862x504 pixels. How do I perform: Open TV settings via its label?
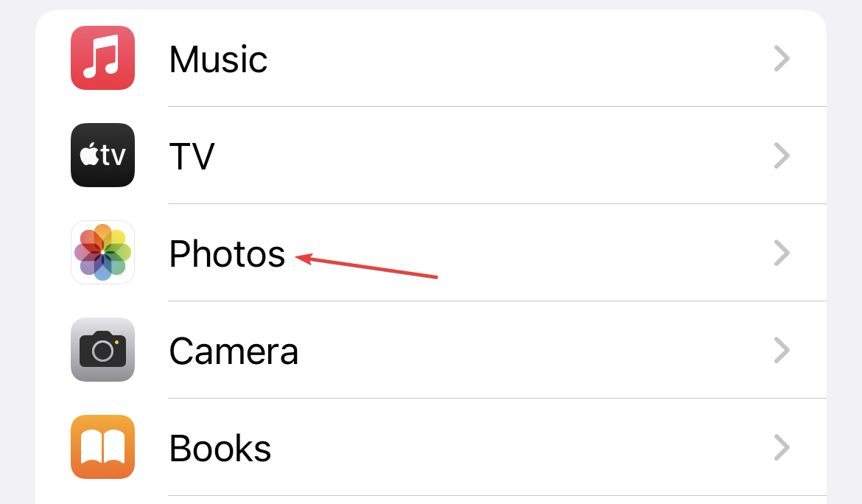pos(192,156)
